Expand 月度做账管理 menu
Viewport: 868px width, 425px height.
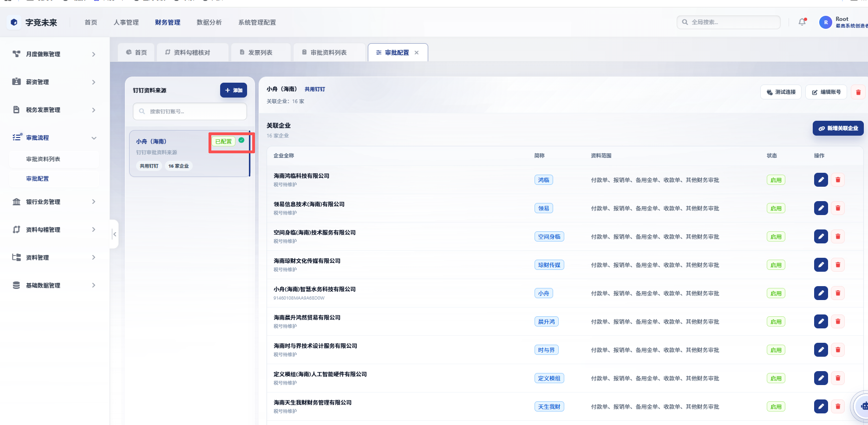pos(55,54)
